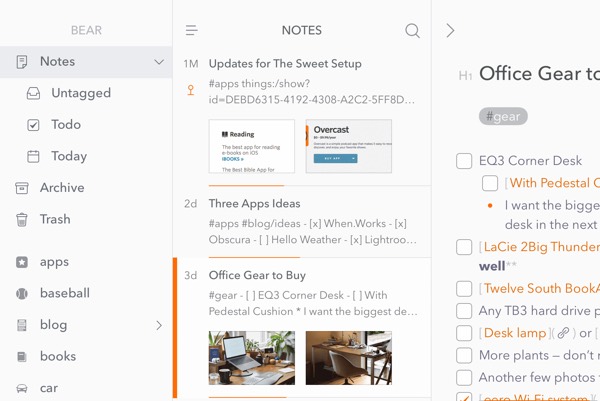This screenshot has height=401, width=600.
Task: Open the LaCie 2Big Thunderbolt link
Action: 542,247
